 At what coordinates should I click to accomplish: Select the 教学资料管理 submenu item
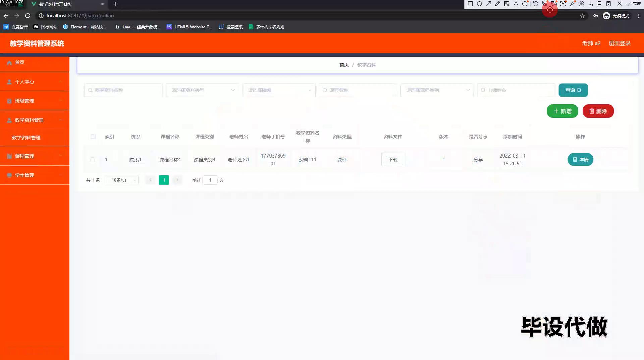[26, 138]
